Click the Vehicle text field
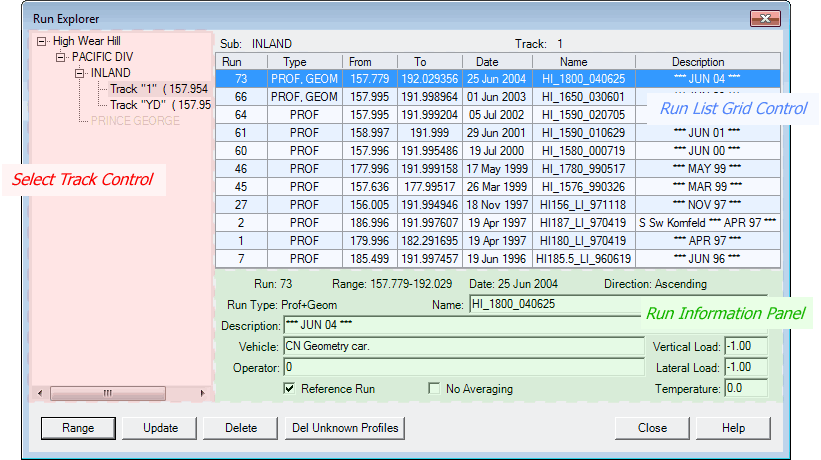The image size is (821, 460). coord(463,346)
